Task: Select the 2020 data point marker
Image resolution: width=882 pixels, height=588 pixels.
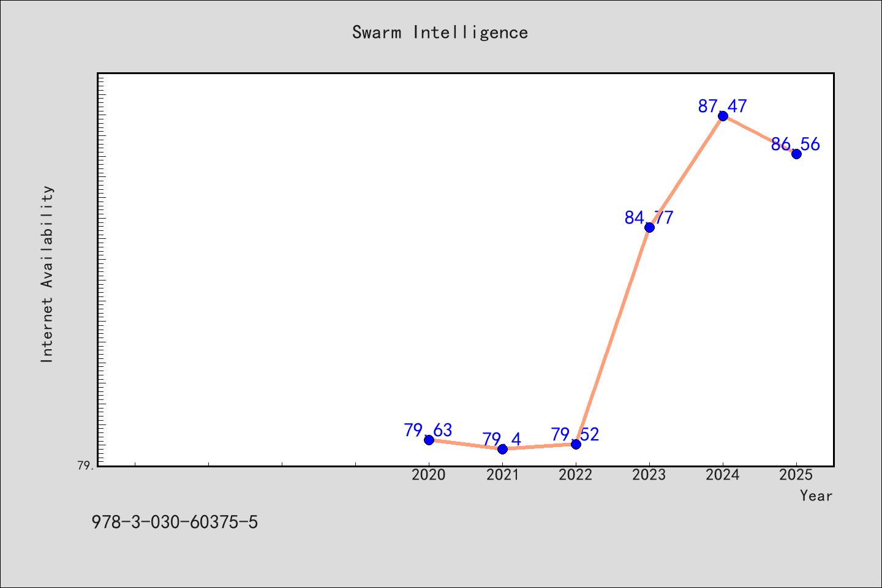Action: pos(429,440)
